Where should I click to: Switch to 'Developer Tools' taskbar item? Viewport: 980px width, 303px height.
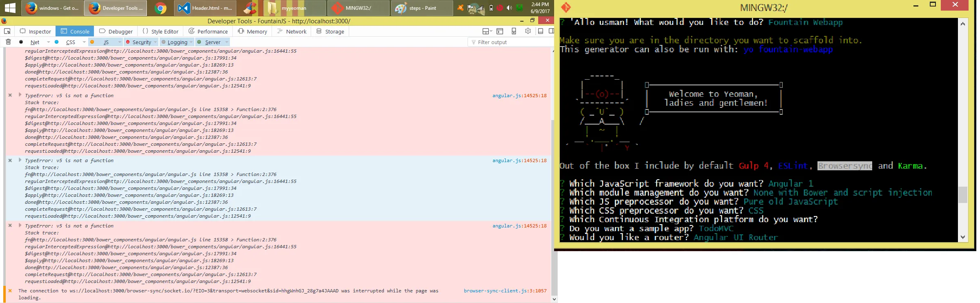[116, 8]
